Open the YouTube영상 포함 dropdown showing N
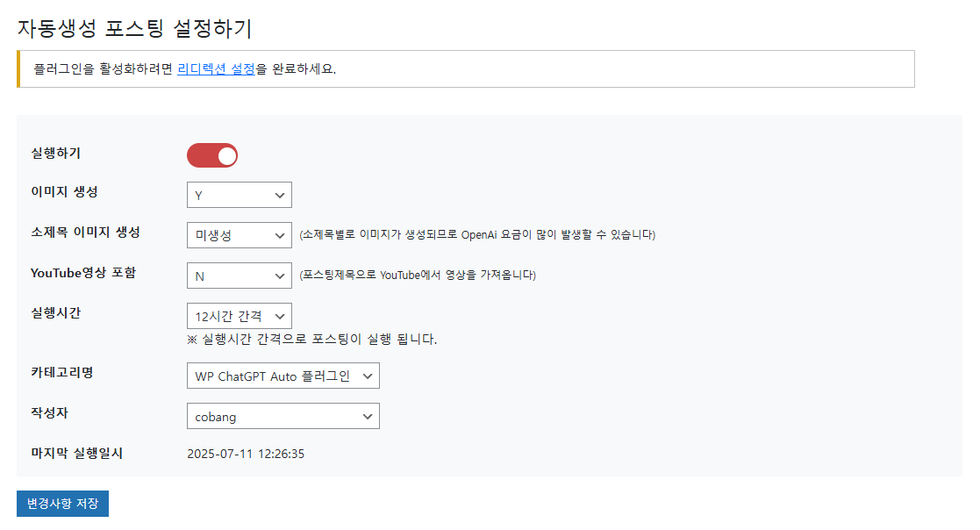The height and width of the screenshot is (530, 980). point(240,276)
